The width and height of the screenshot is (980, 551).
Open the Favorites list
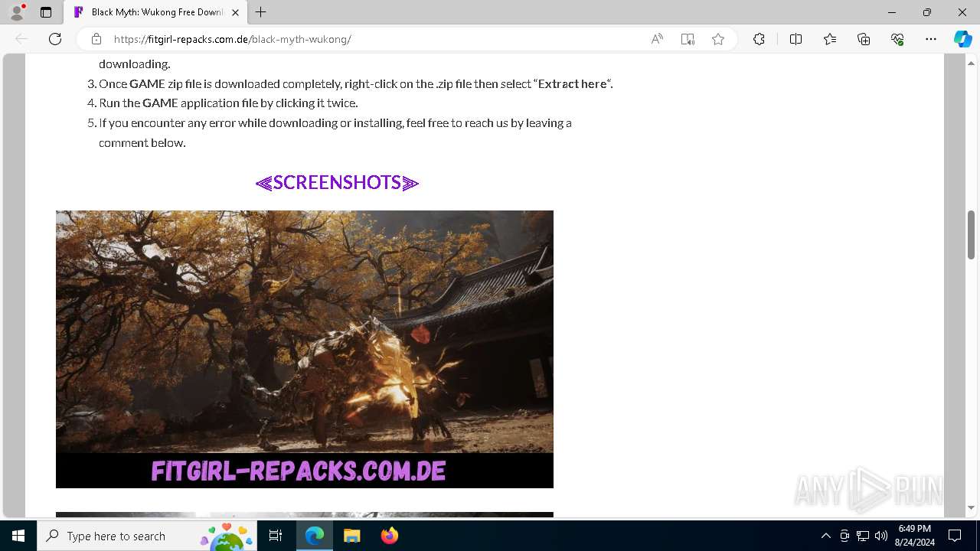coord(830,39)
